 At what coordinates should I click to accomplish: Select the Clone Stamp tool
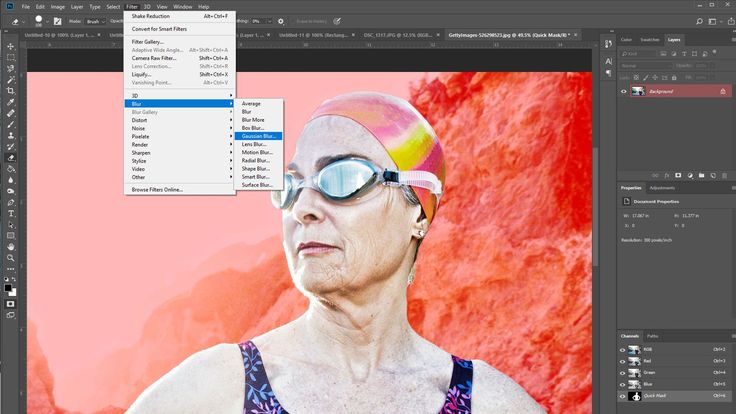pos(10,136)
